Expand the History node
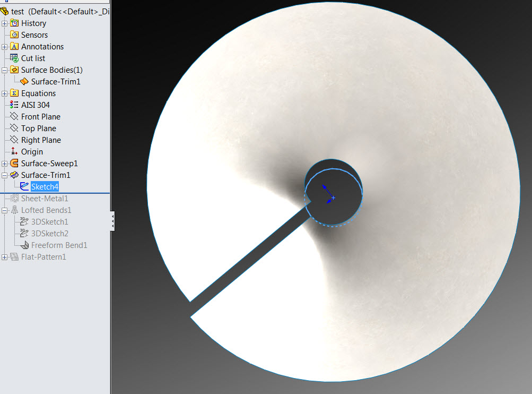The height and width of the screenshot is (394, 532). point(4,23)
